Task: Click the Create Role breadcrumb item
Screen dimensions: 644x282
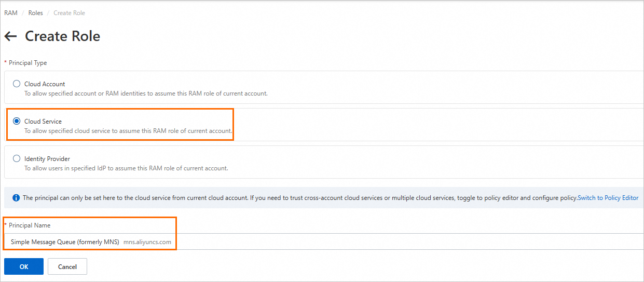Action: (69, 13)
